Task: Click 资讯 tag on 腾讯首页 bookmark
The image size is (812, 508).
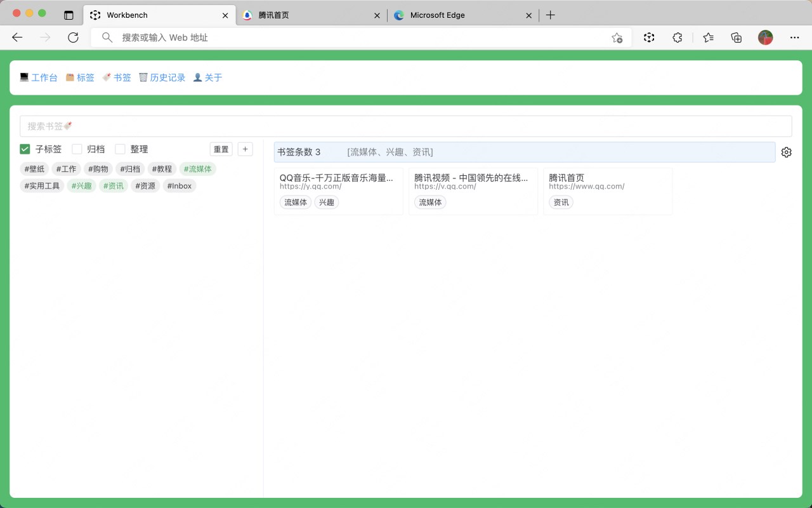Action: (x=561, y=203)
